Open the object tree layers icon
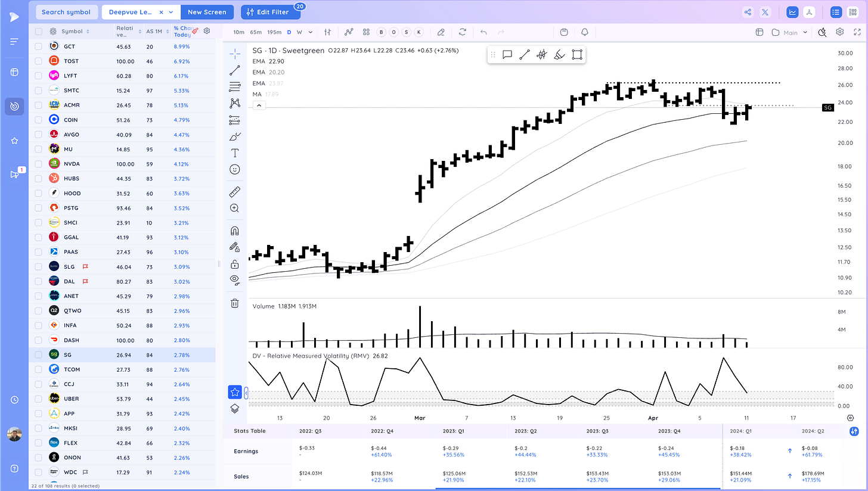This screenshot has width=868, height=491. pos(235,409)
